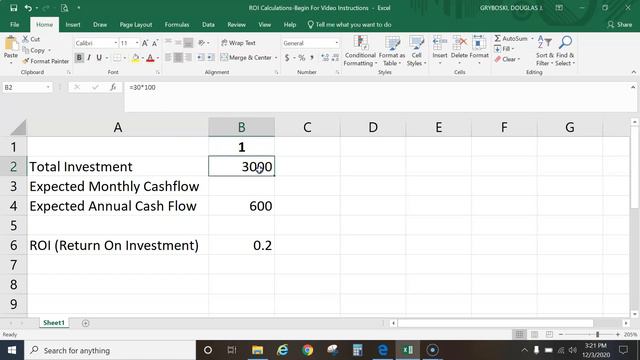Open Chrome from the taskbar
640x360 pixels.
(308, 350)
